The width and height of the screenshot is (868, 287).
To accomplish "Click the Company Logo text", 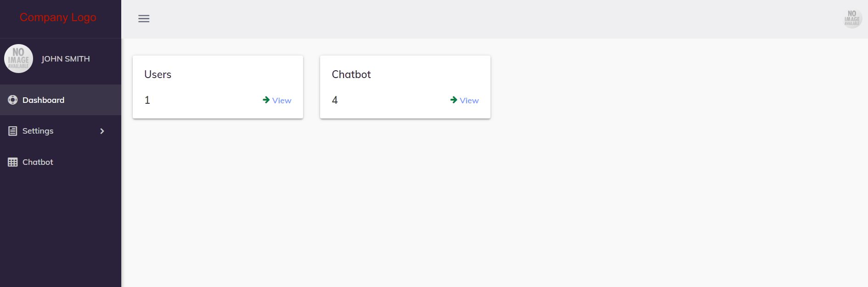I will [58, 17].
